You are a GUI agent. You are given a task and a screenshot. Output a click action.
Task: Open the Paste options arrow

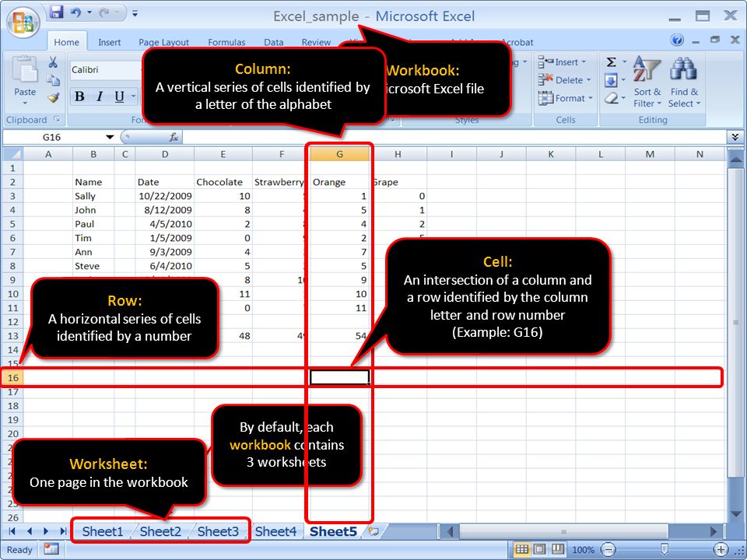click(x=25, y=103)
